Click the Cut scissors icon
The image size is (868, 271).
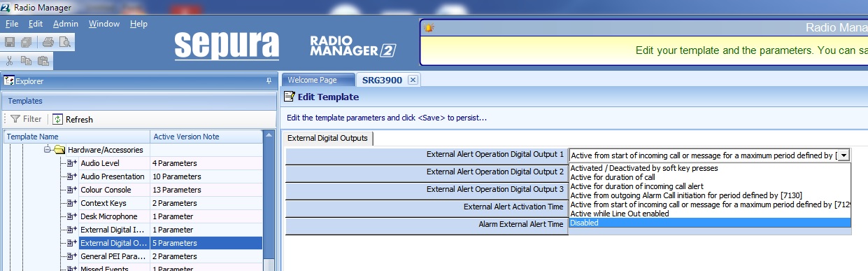[10, 60]
